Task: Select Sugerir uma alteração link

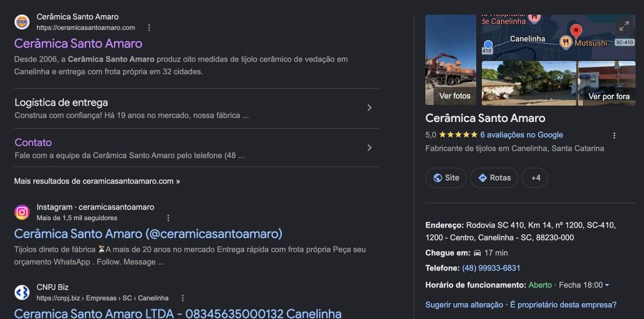Action: pyautogui.click(x=464, y=305)
